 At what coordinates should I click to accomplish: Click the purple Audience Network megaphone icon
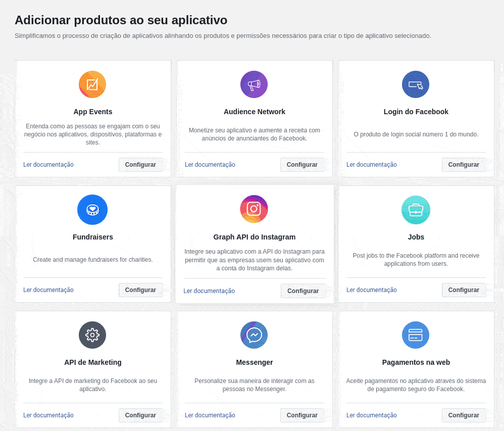click(254, 84)
